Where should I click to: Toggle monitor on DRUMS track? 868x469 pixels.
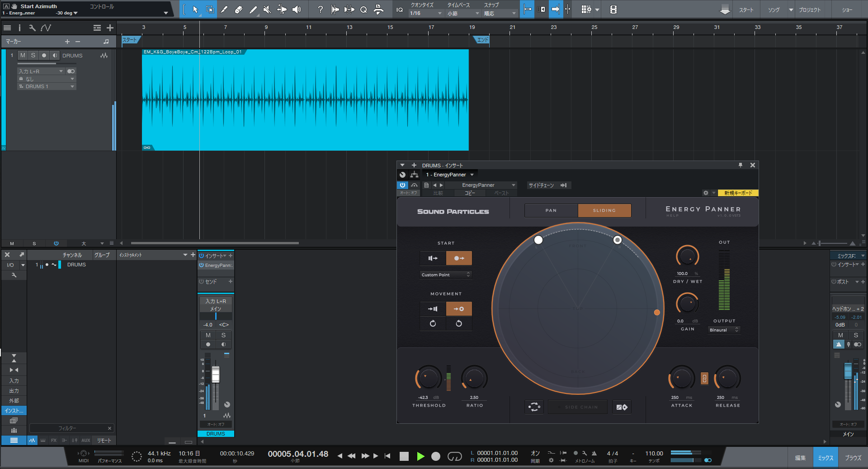(x=55, y=55)
